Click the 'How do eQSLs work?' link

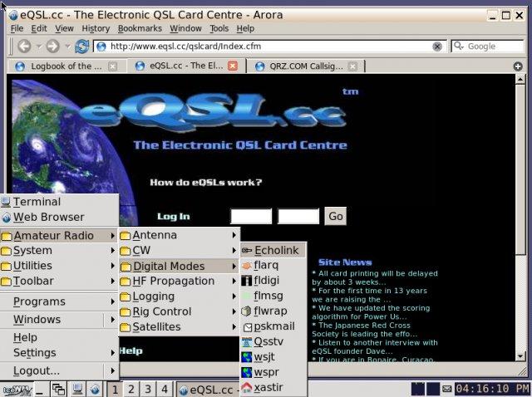click(206, 183)
